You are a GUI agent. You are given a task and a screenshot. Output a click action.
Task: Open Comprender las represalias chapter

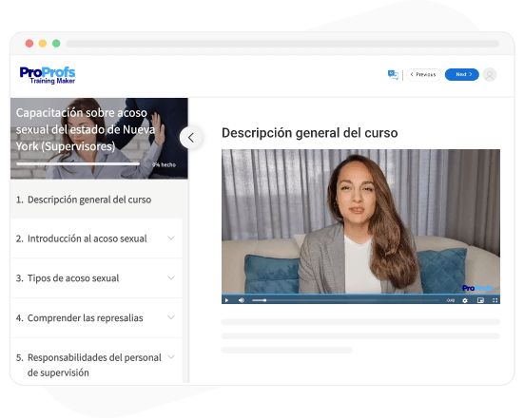click(97, 317)
